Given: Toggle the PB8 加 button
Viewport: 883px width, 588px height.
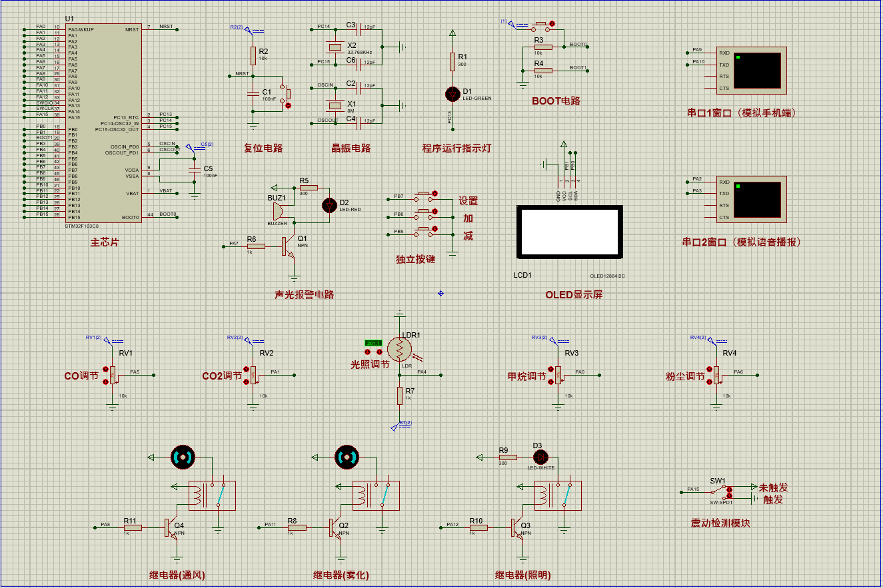Looking at the screenshot, I should pyautogui.click(x=425, y=214).
